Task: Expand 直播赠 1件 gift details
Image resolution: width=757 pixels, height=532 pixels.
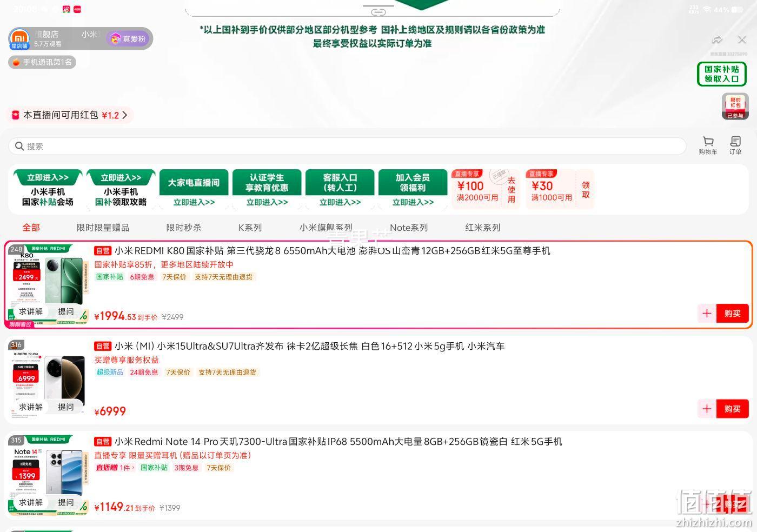Action: coord(115,468)
